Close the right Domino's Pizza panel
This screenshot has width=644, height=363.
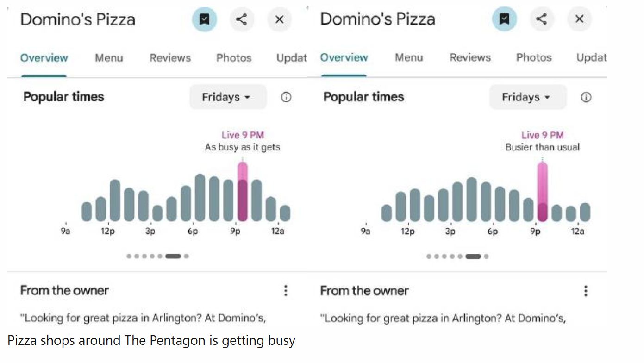coord(579,19)
